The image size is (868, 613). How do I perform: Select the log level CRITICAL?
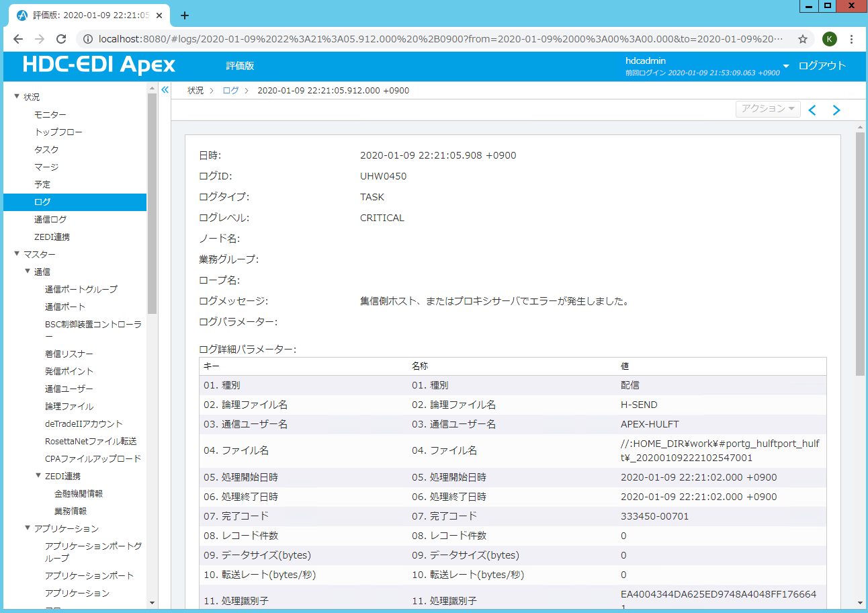(x=382, y=218)
